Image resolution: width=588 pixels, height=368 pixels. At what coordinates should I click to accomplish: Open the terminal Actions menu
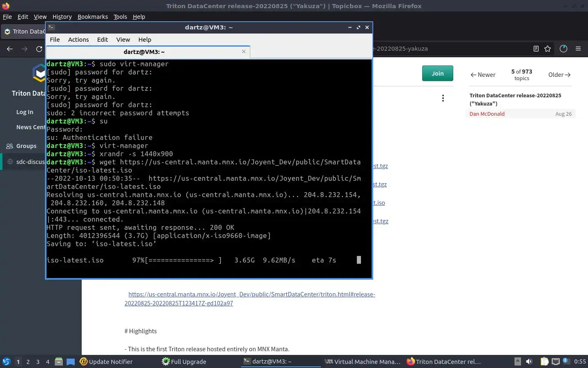(78, 40)
